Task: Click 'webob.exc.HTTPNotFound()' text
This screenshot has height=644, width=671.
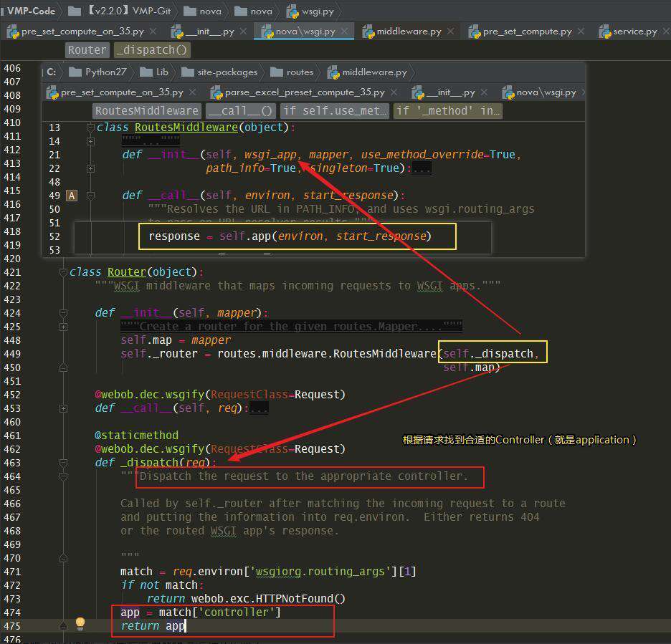Action: pyautogui.click(x=268, y=599)
